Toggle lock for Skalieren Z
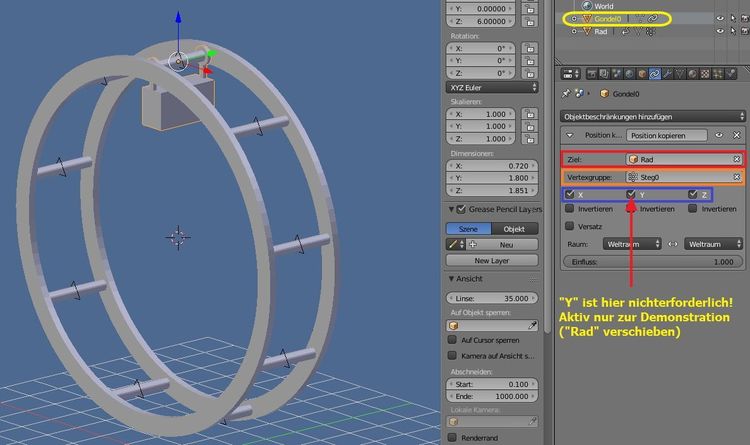This screenshot has width=750, height=445. [529, 139]
